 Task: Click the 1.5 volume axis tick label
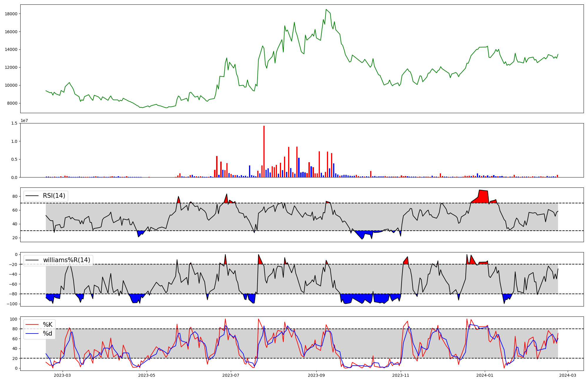point(14,123)
